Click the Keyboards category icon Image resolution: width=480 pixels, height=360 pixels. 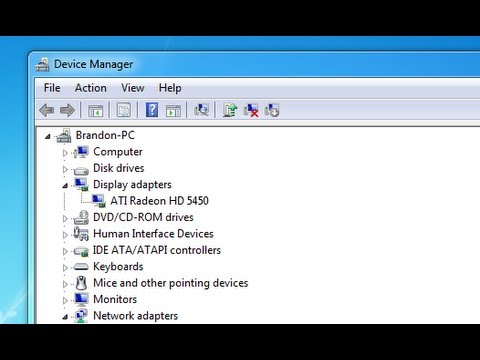81,267
